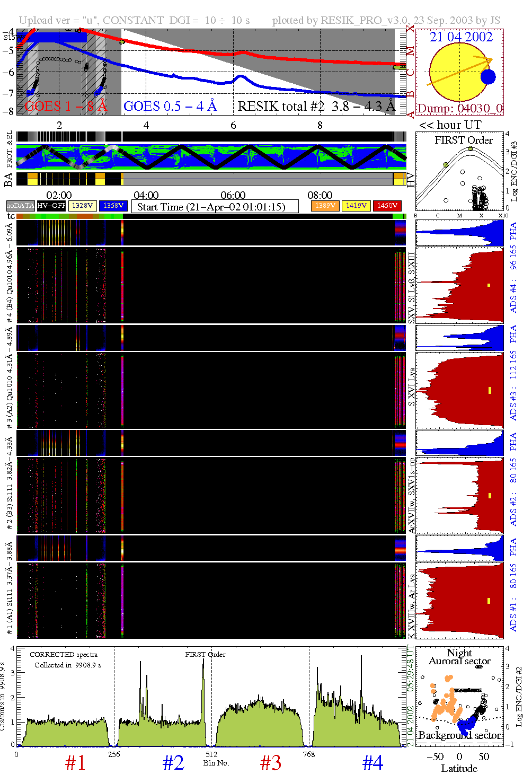This screenshot has width=532, height=783.
Task: Click the green marker atop the FIRST Order curve
Action: tap(470, 148)
